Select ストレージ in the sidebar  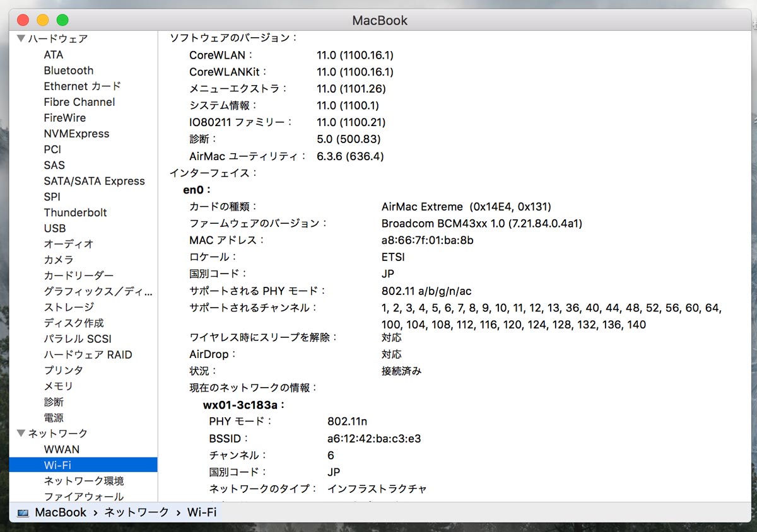pyautogui.click(x=69, y=307)
